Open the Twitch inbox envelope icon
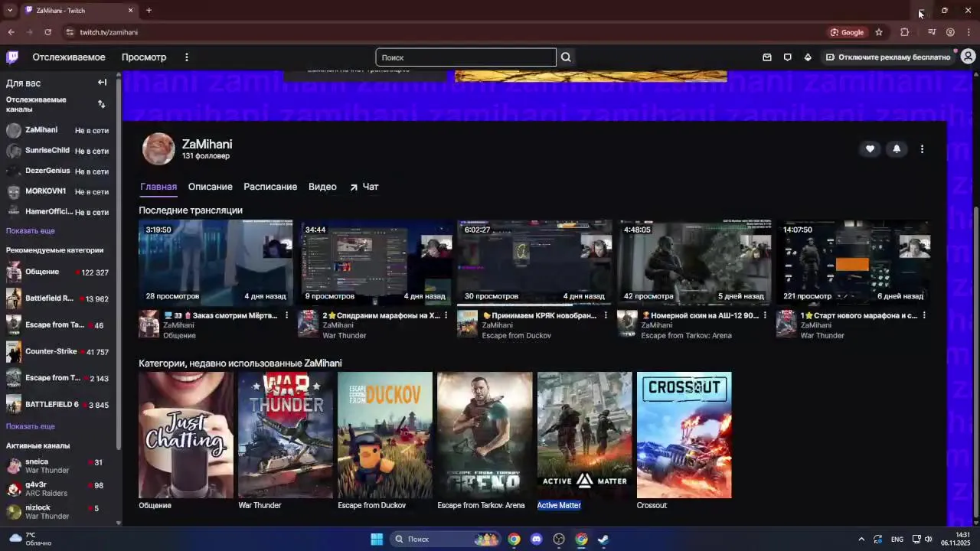Viewport: 980px width, 551px height. 767,57
